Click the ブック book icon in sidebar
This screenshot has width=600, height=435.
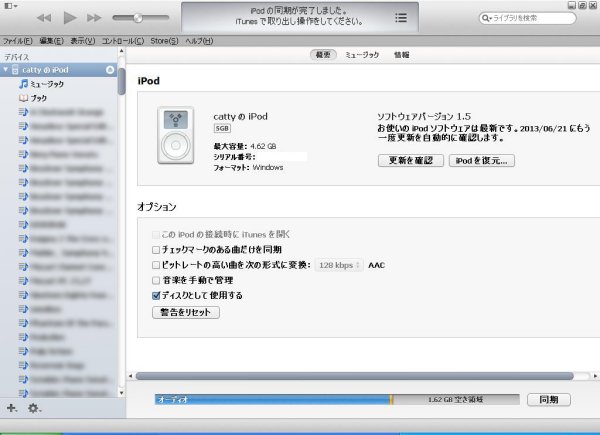[x=23, y=98]
